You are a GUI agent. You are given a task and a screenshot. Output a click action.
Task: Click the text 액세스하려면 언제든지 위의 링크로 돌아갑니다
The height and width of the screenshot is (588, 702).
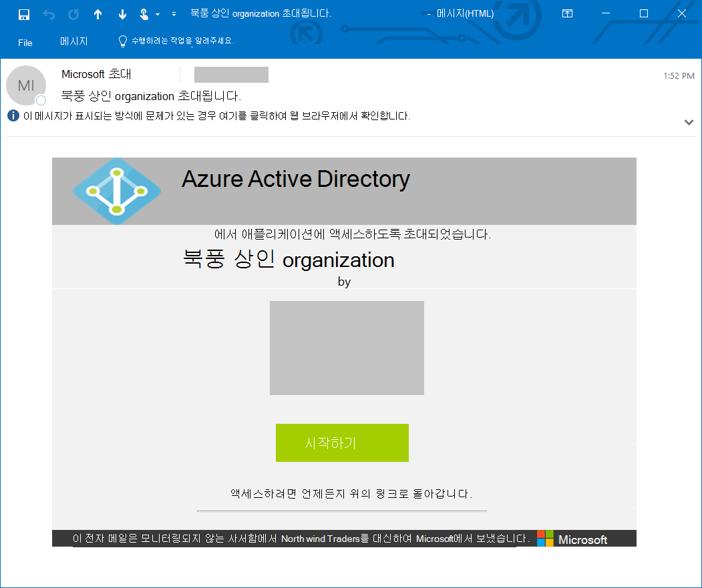point(351,494)
